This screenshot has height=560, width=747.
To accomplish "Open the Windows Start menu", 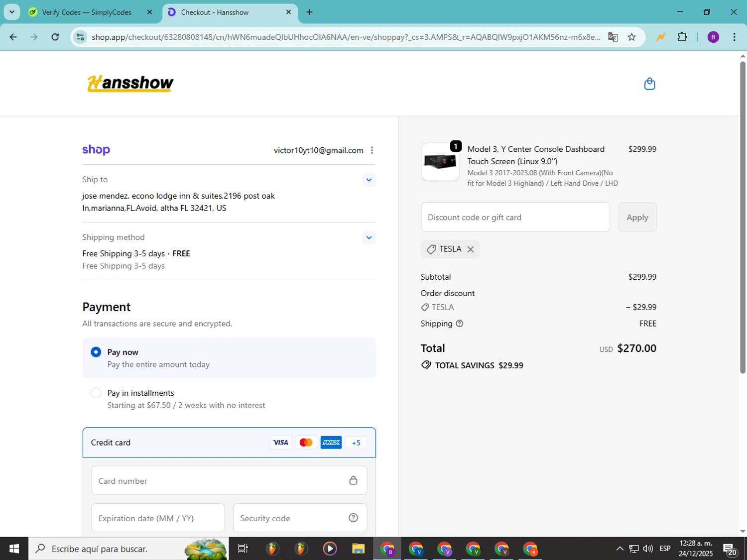I will tap(14, 549).
